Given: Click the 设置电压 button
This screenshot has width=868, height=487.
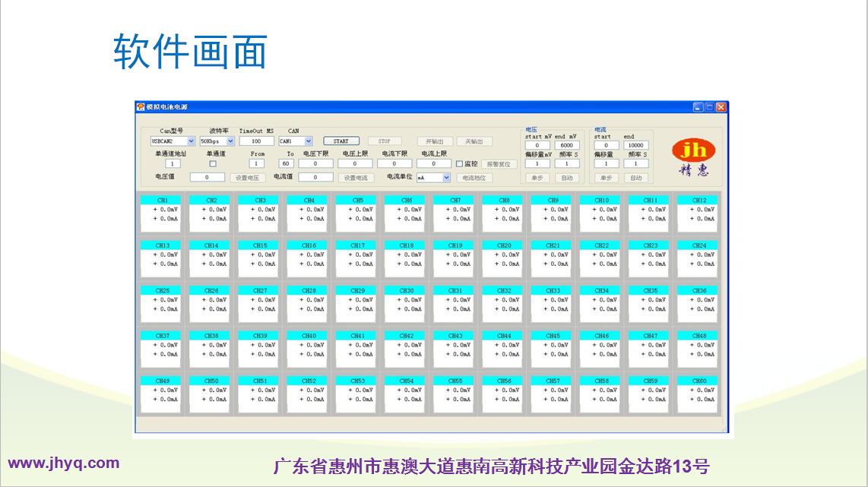Looking at the screenshot, I should (249, 178).
